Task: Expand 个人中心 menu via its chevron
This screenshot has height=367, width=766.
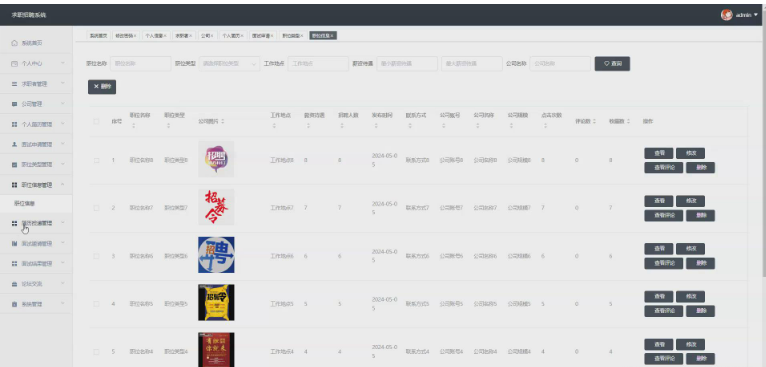Action: click(x=63, y=63)
